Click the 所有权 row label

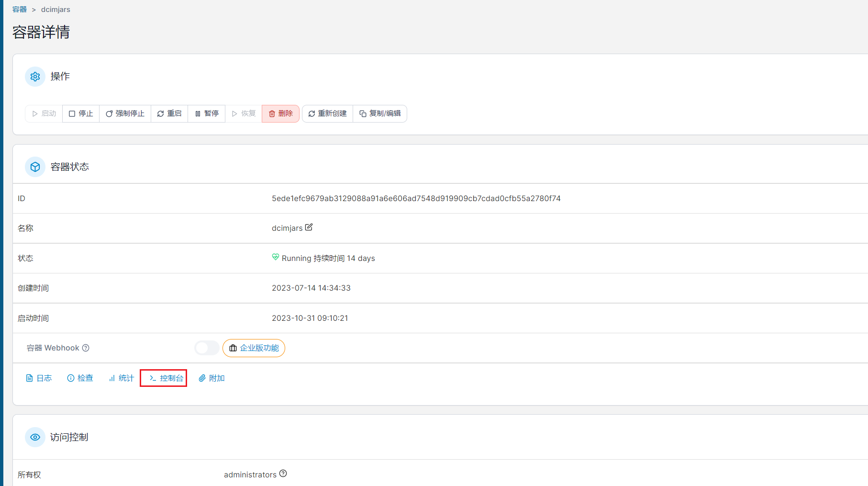29,475
